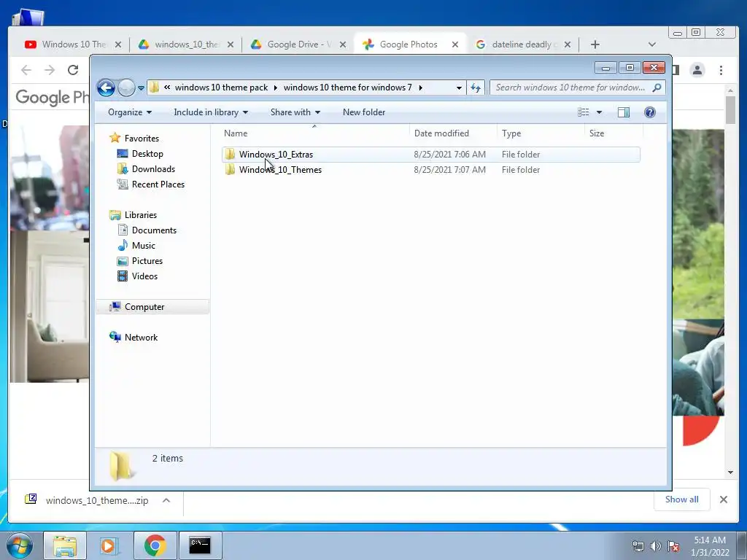Click the Explorer forward arrow button
The height and width of the screenshot is (560, 747).
coord(126,87)
